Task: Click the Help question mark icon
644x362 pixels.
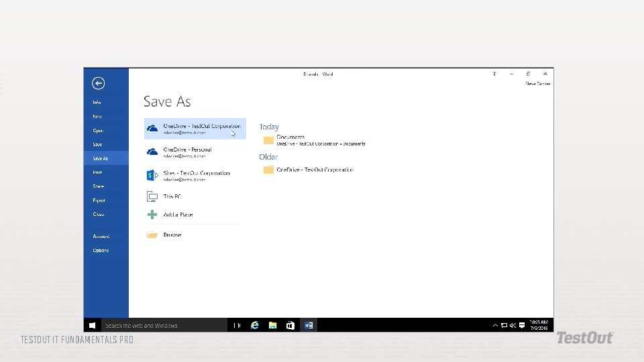Action: [494, 74]
